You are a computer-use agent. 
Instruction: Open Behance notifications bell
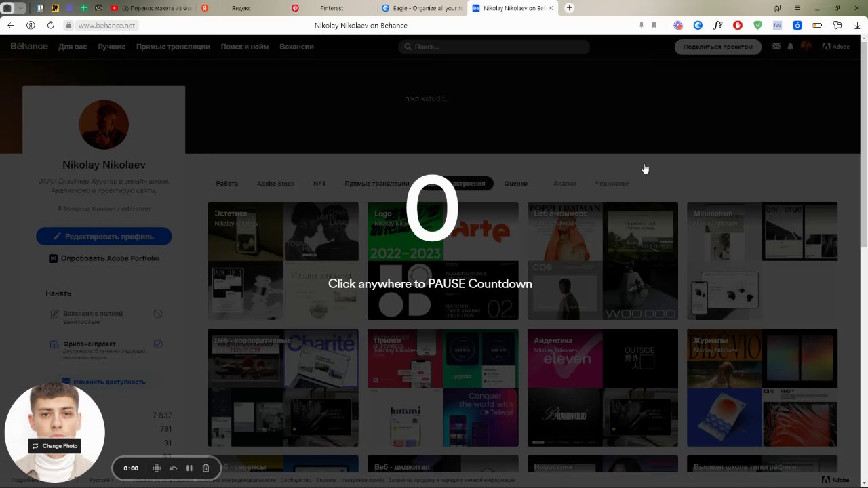790,47
